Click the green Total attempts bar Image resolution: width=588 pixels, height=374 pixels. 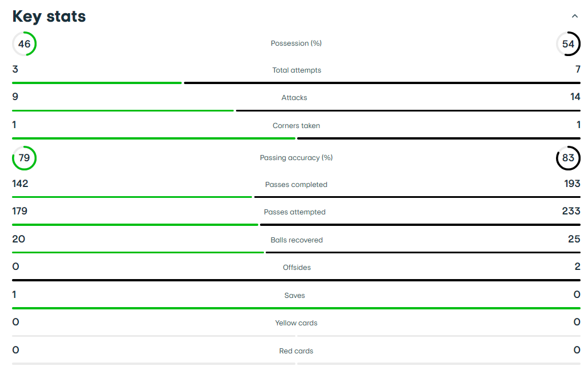coord(97,83)
